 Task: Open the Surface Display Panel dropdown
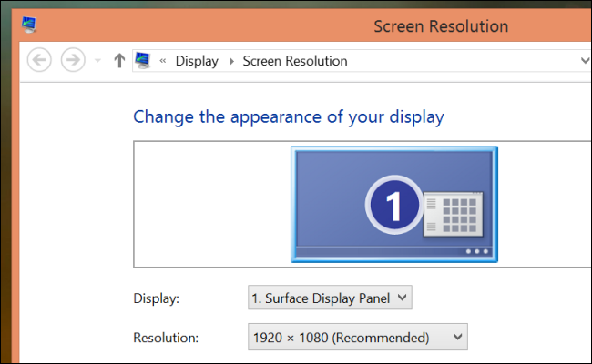coord(330,298)
